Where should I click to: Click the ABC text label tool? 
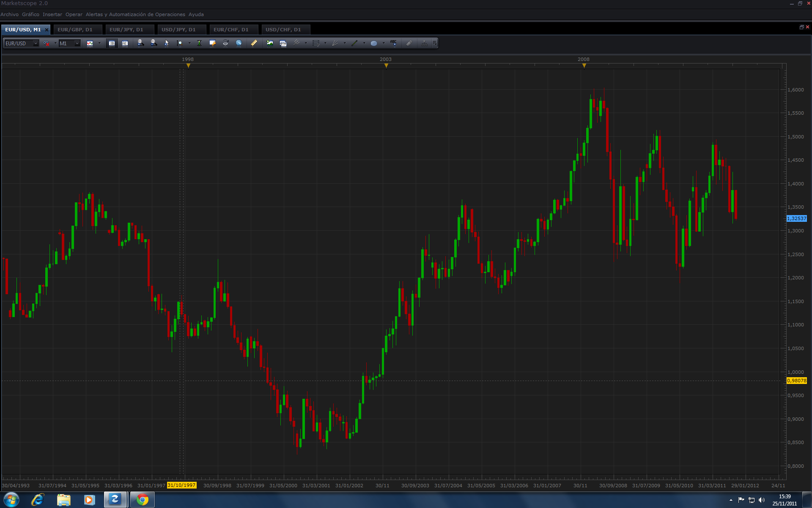coord(393,43)
